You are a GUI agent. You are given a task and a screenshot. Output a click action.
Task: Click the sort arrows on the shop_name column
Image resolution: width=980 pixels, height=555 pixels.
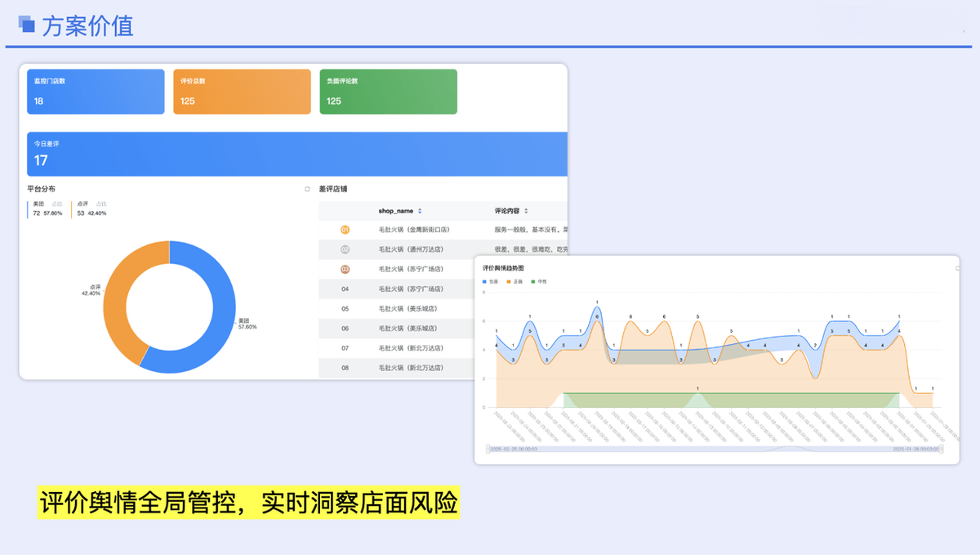pos(419,211)
